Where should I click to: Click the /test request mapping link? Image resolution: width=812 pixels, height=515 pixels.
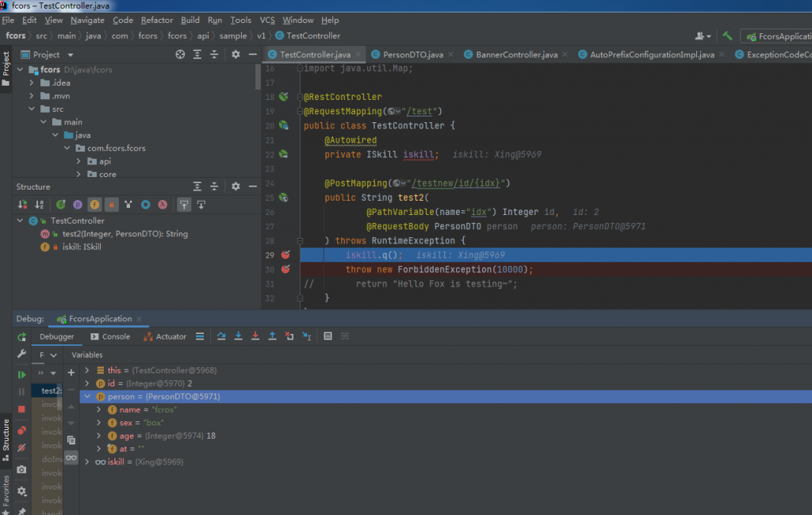(x=419, y=111)
